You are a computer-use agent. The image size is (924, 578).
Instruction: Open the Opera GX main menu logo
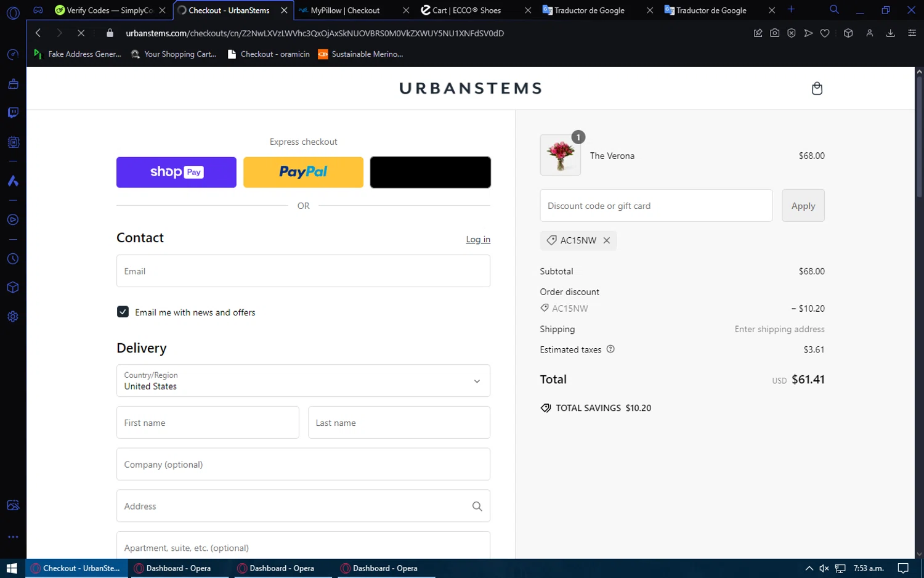click(x=12, y=13)
